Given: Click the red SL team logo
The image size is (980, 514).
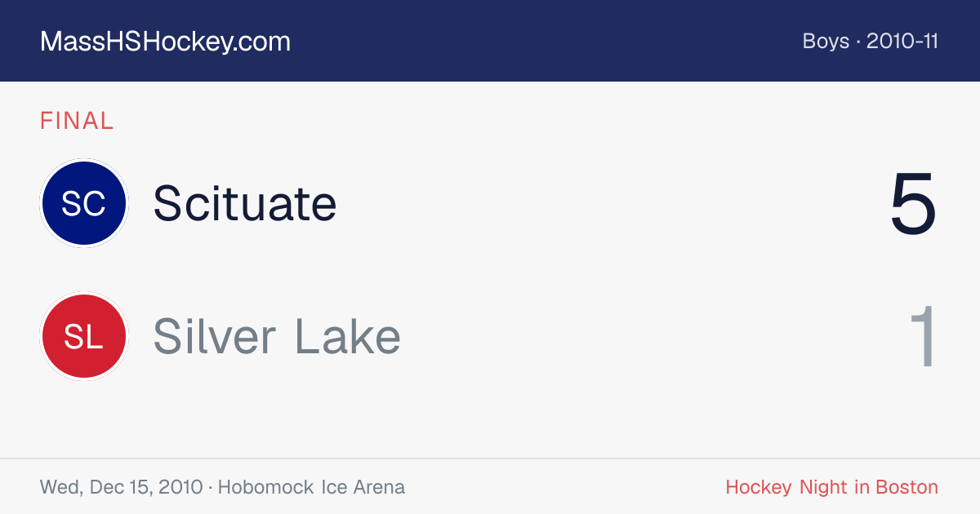Looking at the screenshot, I should tap(84, 336).
